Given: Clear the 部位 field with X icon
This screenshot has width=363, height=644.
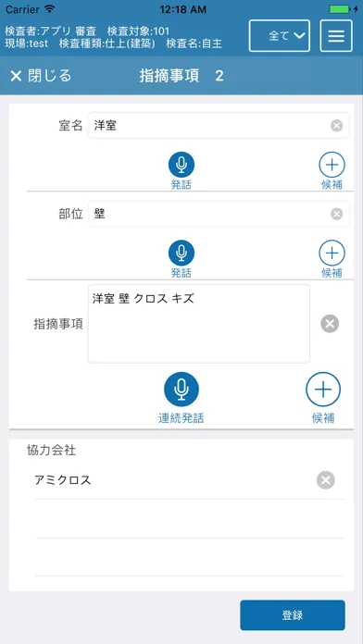Looking at the screenshot, I should [x=337, y=214].
